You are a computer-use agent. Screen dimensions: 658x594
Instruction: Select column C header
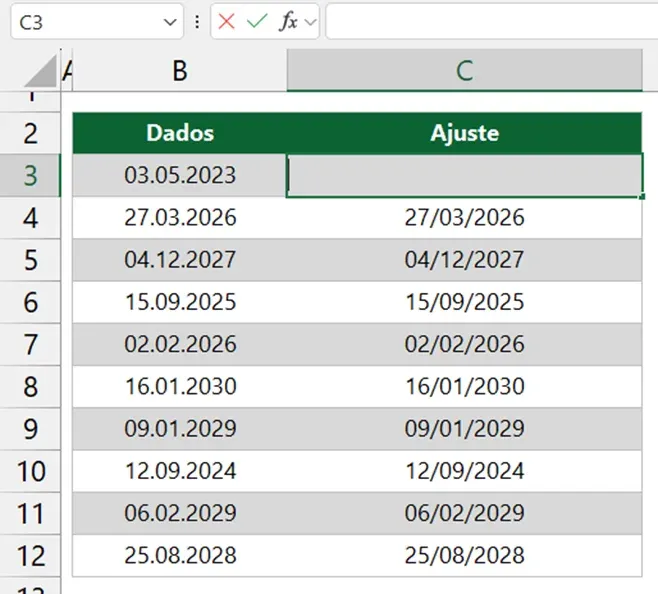(x=465, y=71)
